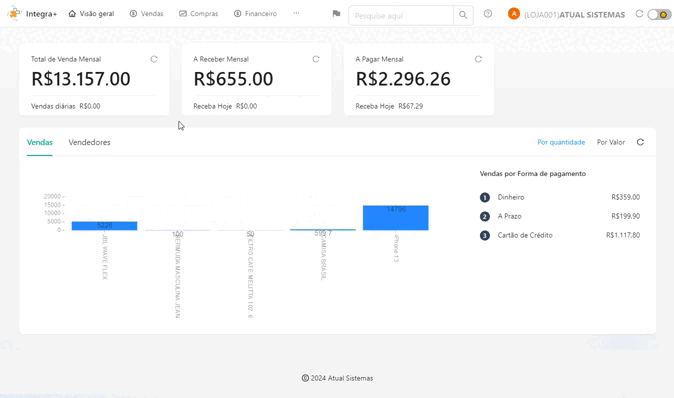Switch to the Vendedores tab

[x=89, y=142]
